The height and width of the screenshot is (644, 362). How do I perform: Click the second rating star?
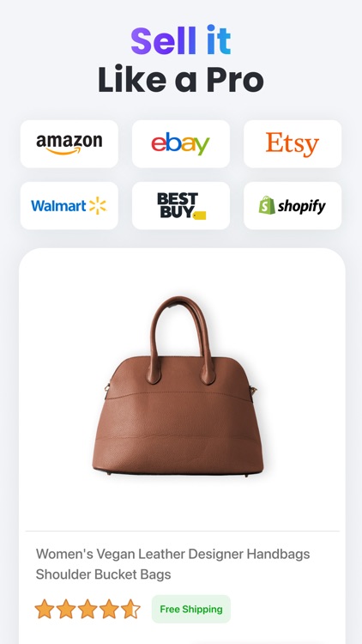pyautogui.click(x=66, y=609)
